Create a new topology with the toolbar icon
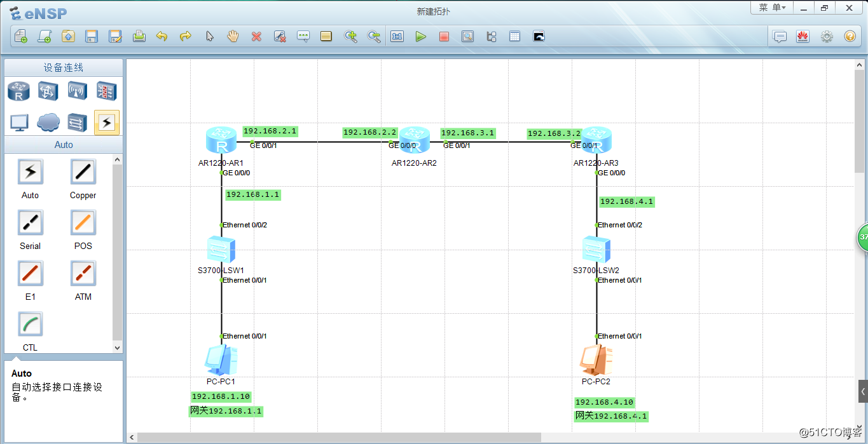The height and width of the screenshot is (444, 868). [21, 36]
